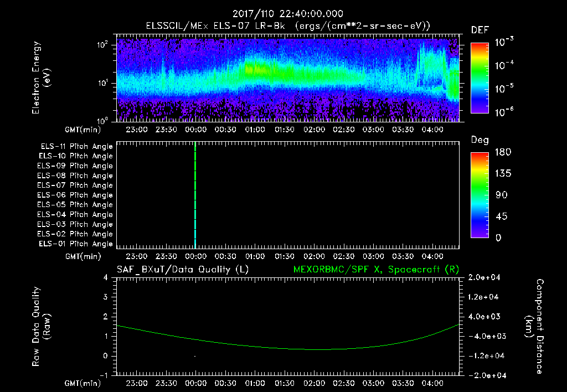Click the bright green flux peak near 01:00
This screenshot has height=392, width=567.
tap(255, 69)
